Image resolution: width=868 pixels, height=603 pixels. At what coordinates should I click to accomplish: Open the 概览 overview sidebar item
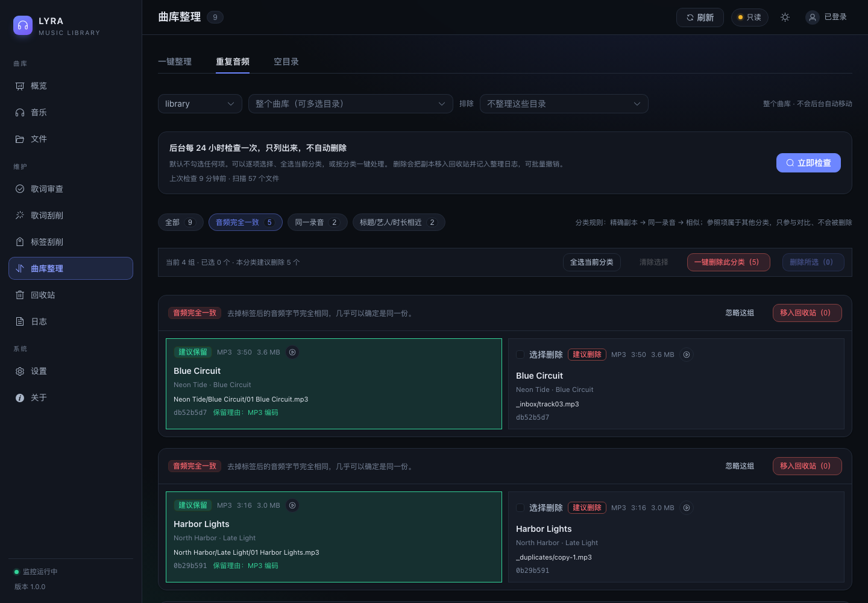tap(71, 86)
